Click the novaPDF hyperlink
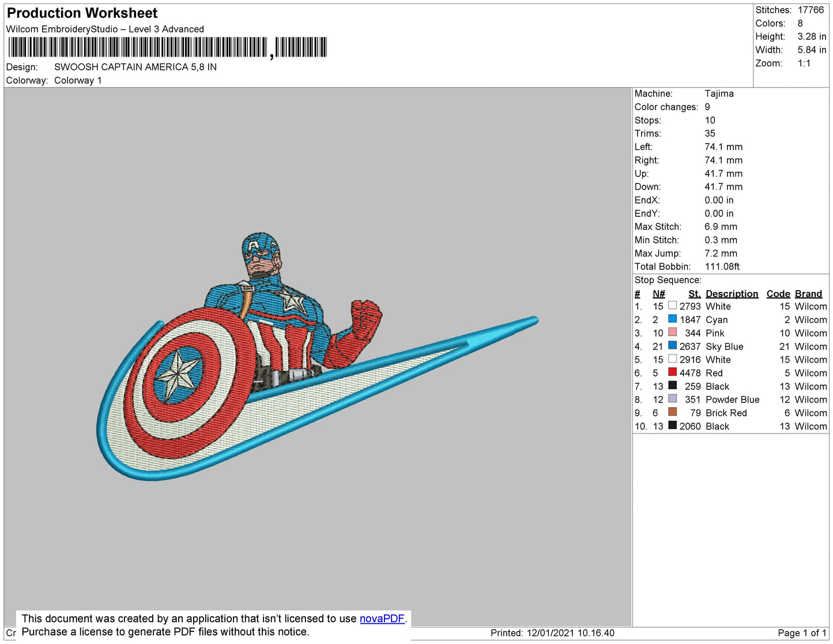The width and height of the screenshot is (833, 644). tap(382, 619)
